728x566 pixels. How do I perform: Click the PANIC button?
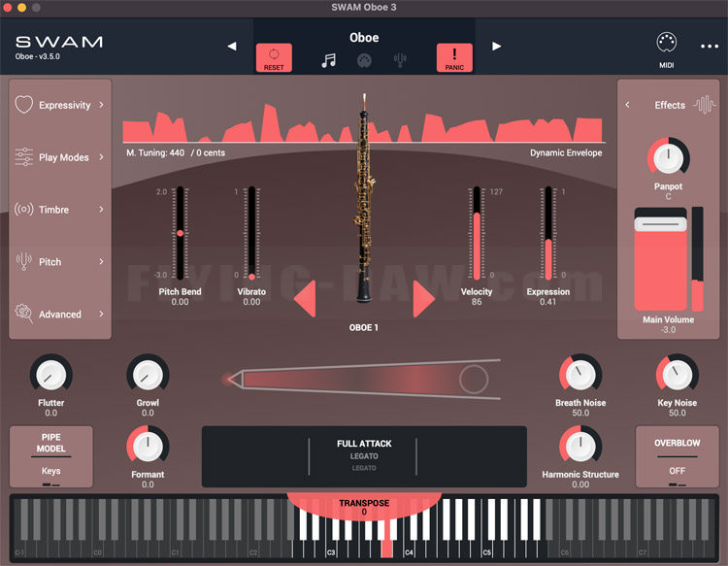(454, 57)
